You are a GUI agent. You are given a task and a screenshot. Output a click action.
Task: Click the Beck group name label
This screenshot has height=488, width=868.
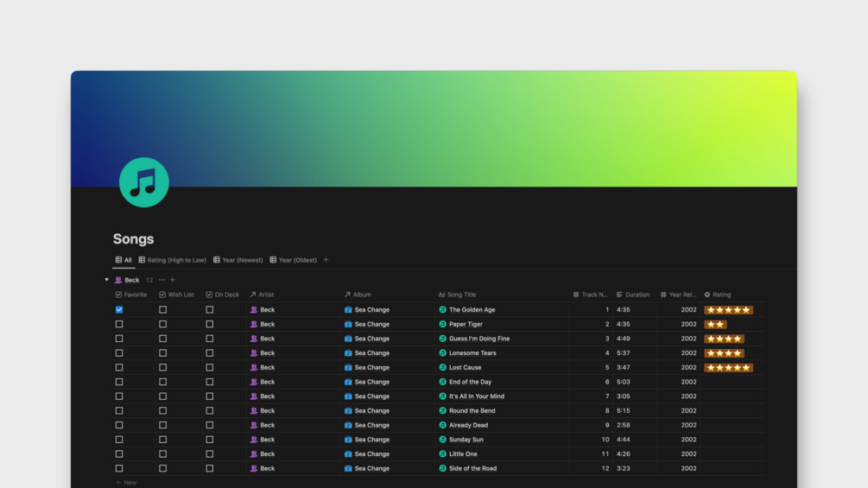[x=132, y=280]
